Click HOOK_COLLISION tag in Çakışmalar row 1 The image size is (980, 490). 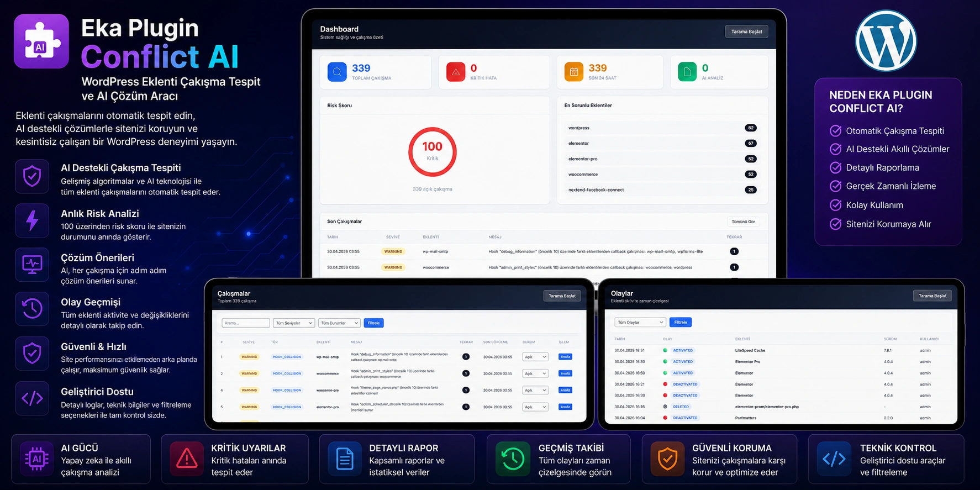coord(287,357)
